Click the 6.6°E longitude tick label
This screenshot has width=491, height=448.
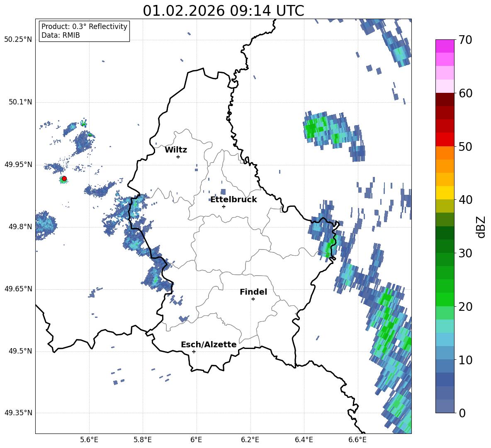357,440
